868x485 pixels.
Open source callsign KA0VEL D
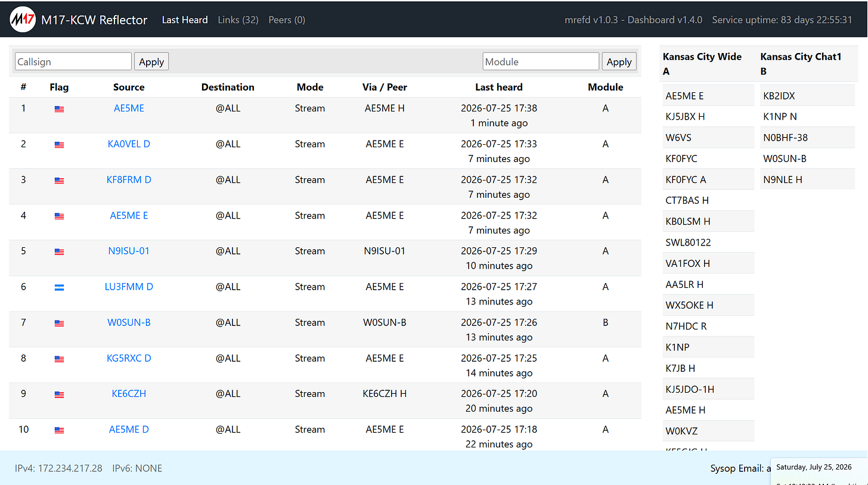pos(129,144)
